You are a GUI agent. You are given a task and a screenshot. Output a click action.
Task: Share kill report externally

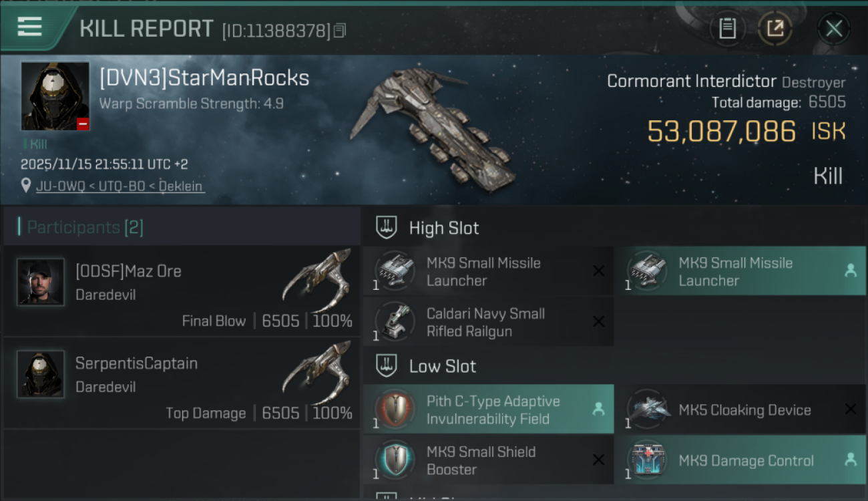775,29
